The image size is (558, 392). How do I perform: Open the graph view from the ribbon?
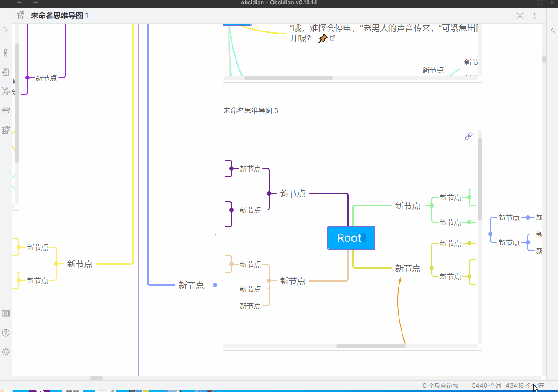point(6,91)
